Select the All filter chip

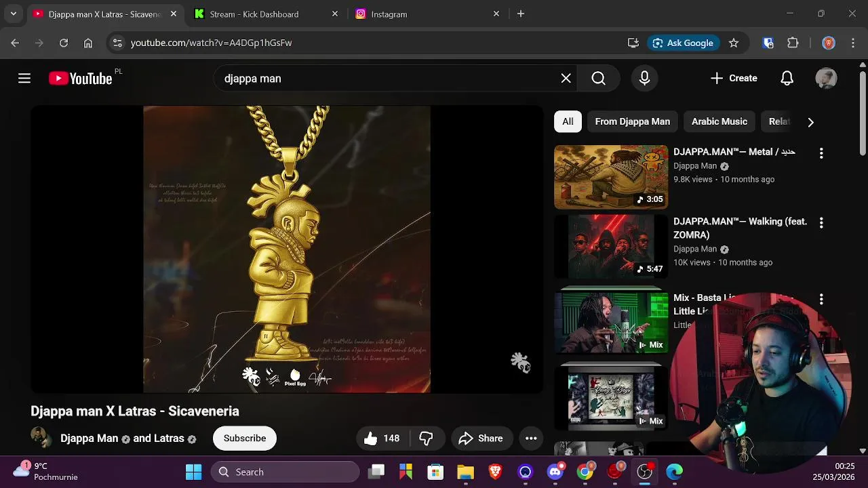[568, 122]
